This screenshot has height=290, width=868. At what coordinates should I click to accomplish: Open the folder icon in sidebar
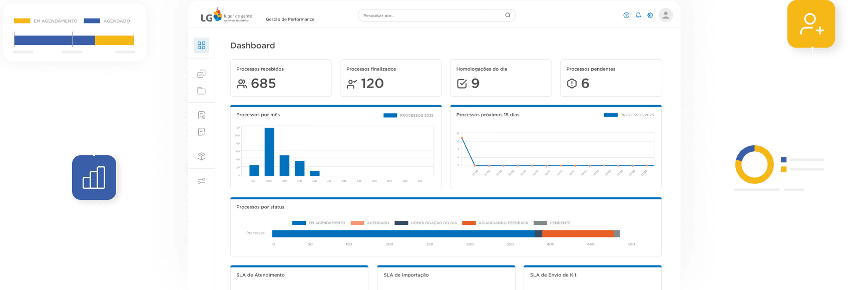coord(201,91)
